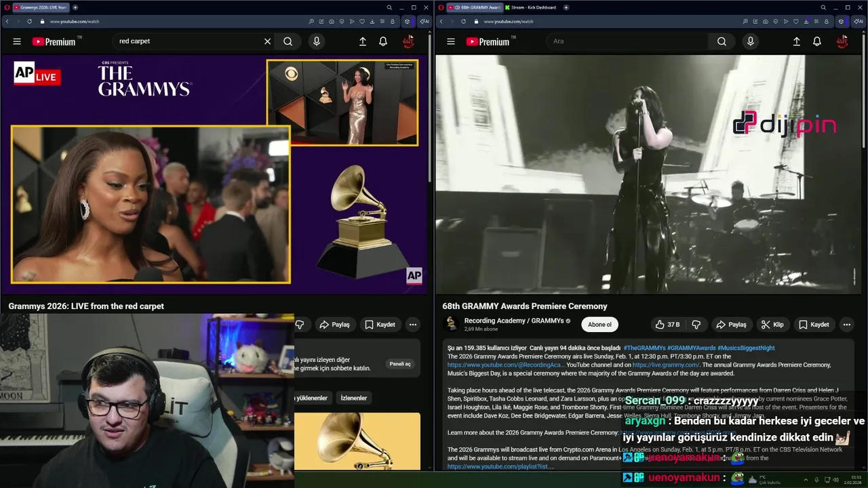Open downloads icon in right address bar
The image size is (868, 488).
806,21
